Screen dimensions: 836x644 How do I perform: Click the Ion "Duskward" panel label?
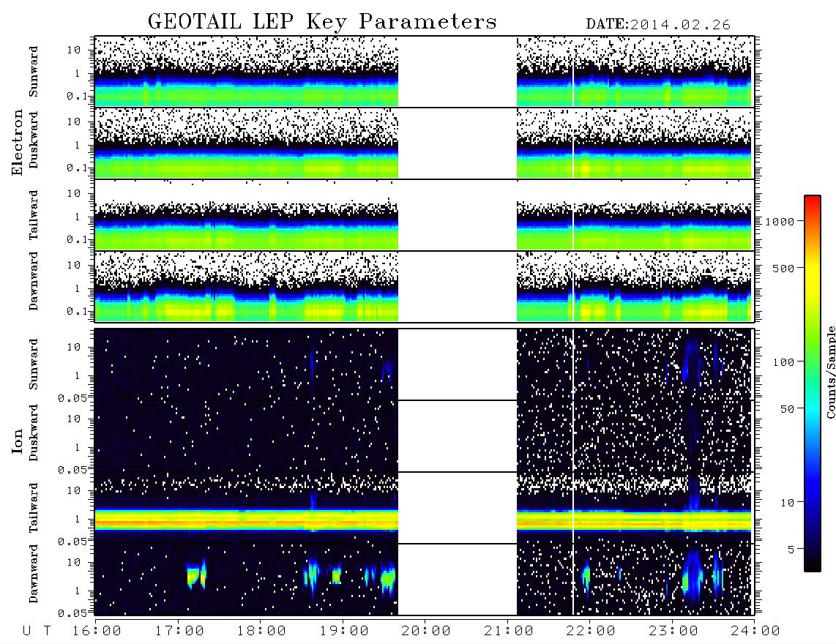[34, 433]
